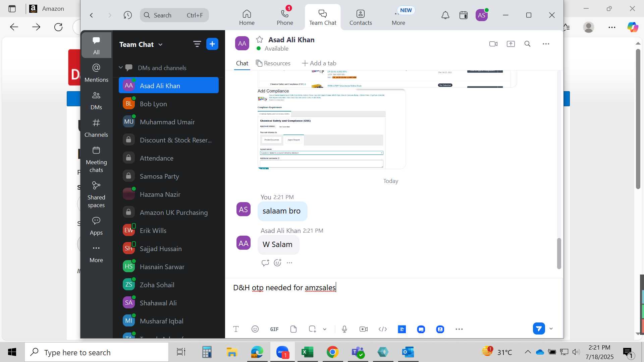Reply to the W Salam message
The height and width of the screenshot is (362, 644).
coord(265,263)
